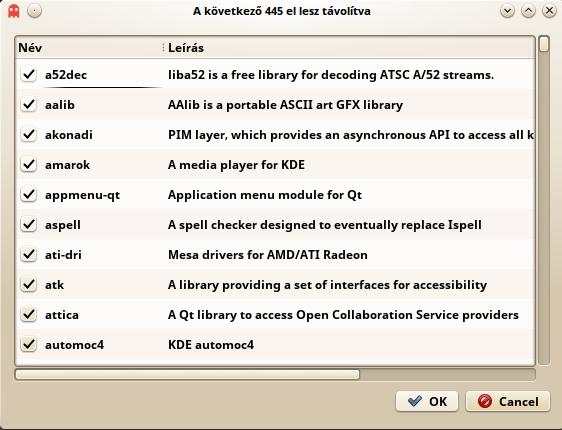Viewport: 562px width, 430px height.
Task: Click the spell checker Ispell description
Action: click(x=325, y=225)
